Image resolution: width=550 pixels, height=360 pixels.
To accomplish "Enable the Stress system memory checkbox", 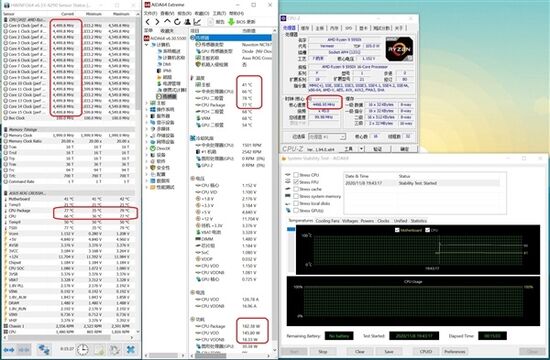I will click(x=296, y=196).
